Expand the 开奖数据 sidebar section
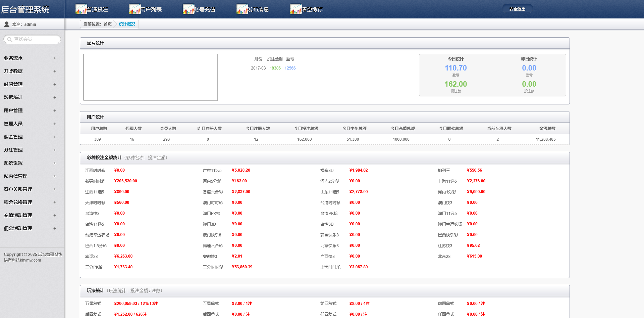The height and width of the screenshot is (318, 644). (55, 72)
